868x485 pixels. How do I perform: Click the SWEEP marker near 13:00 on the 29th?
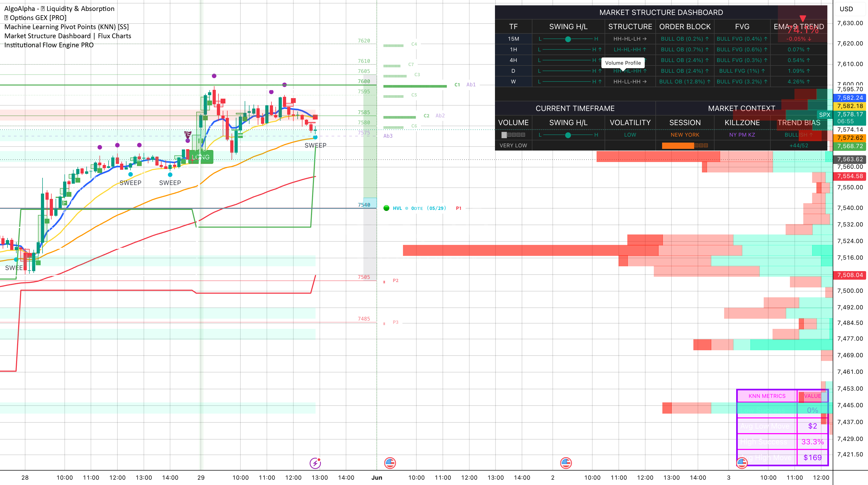point(315,145)
